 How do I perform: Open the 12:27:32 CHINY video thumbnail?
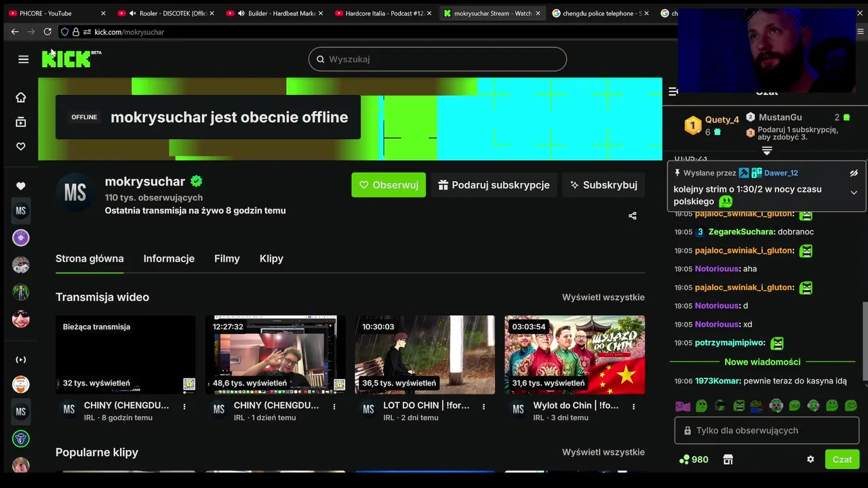275,354
